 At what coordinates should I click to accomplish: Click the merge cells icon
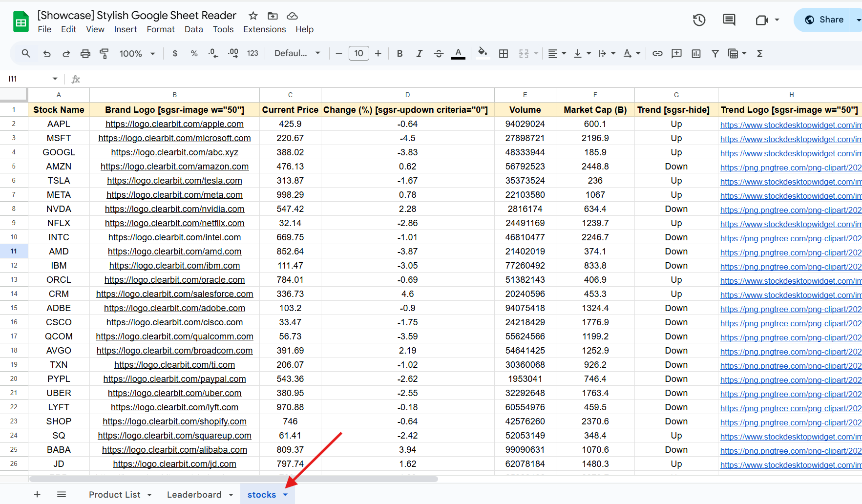[x=524, y=53]
